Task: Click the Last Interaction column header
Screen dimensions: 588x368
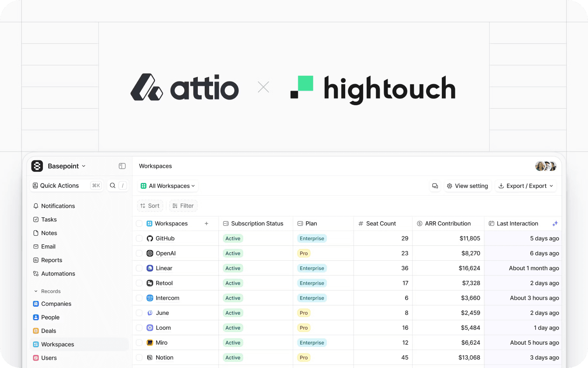Action: (523, 223)
